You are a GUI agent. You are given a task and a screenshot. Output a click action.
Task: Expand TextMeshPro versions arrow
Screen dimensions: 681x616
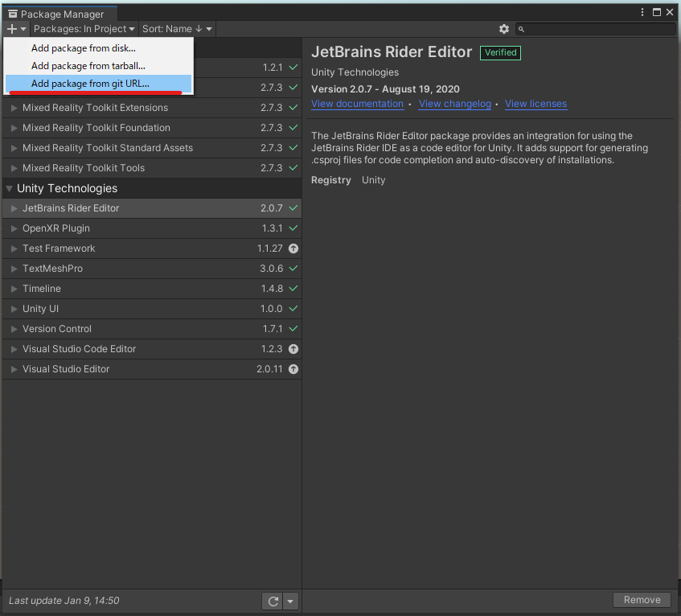14,269
